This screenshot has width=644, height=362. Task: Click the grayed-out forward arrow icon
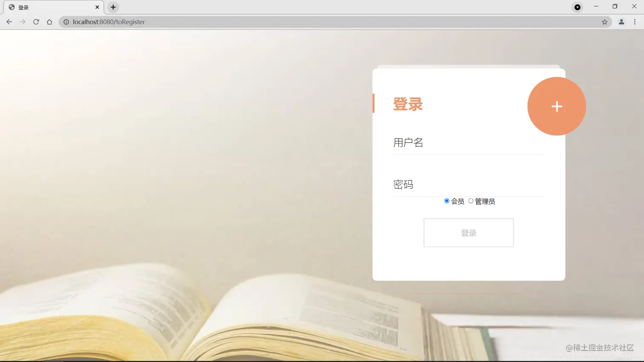click(22, 22)
